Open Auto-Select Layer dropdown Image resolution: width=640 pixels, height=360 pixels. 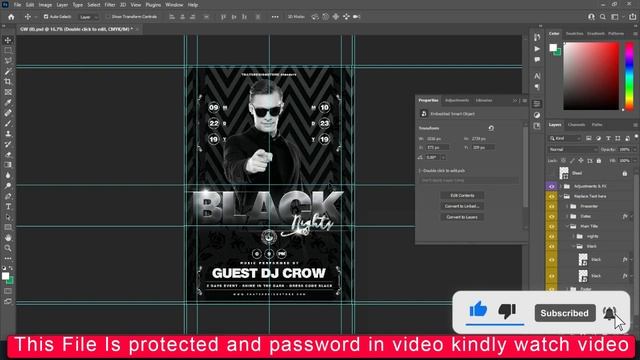pos(89,17)
